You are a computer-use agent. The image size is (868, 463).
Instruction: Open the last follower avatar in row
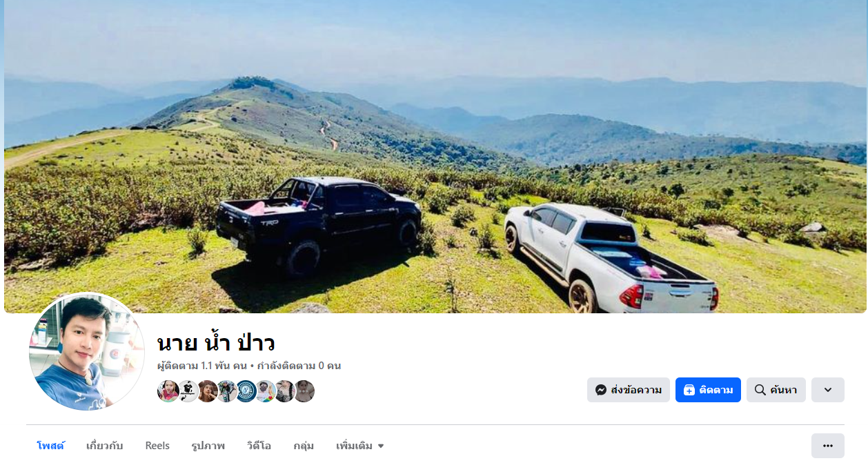[304, 391]
